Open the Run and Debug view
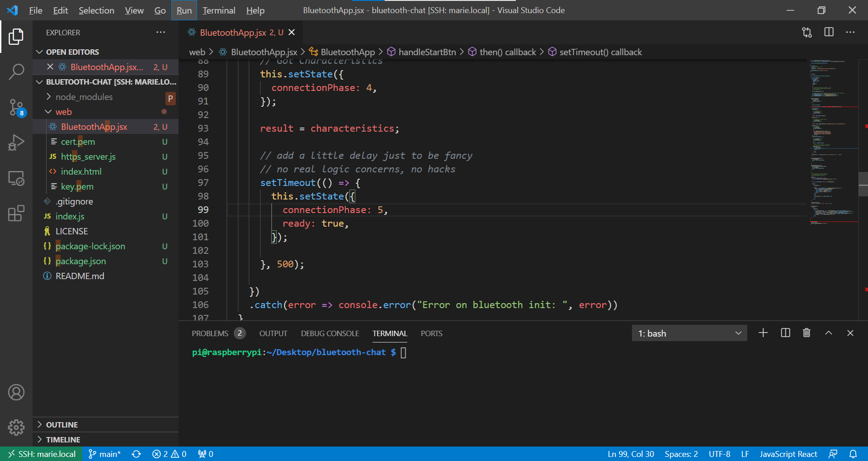The width and height of the screenshot is (868, 461). pyautogui.click(x=16, y=143)
